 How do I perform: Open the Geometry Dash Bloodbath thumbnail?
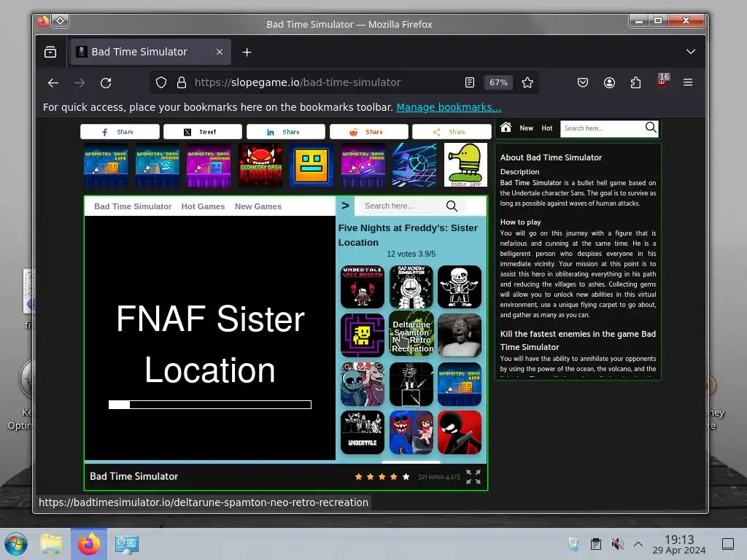[260, 166]
